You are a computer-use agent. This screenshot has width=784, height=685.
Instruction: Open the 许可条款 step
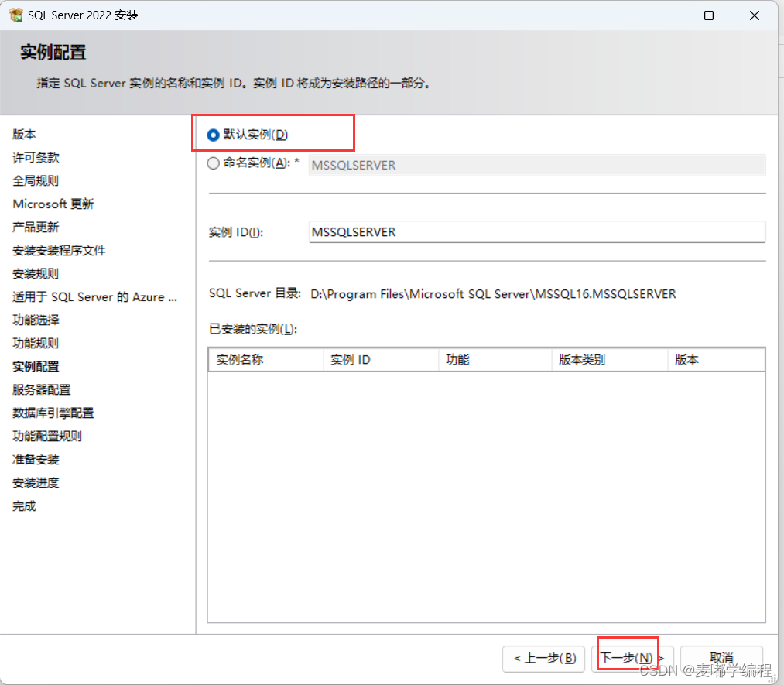pyautogui.click(x=34, y=157)
